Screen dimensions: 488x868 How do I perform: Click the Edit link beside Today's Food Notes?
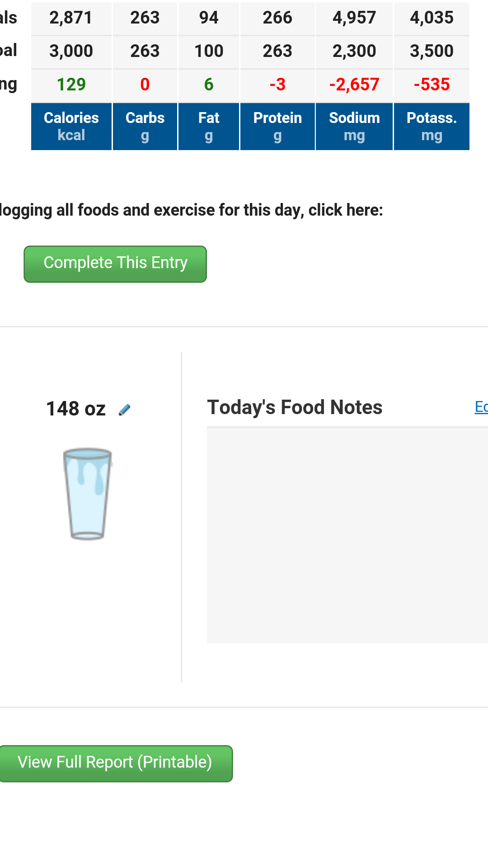pos(481,407)
